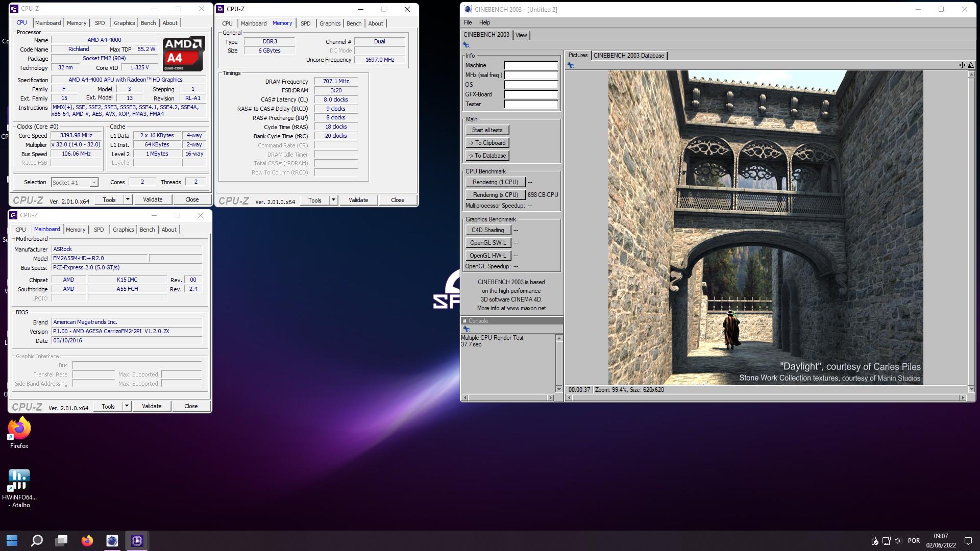
Task: Click title icon of the lower CPU-Z Mainboard window
Action: (14, 215)
